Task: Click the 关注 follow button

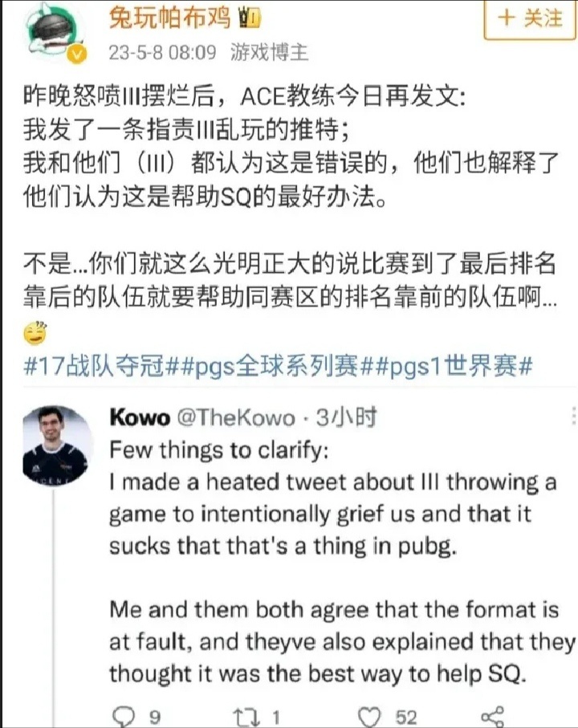Action: tap(529, 18)
